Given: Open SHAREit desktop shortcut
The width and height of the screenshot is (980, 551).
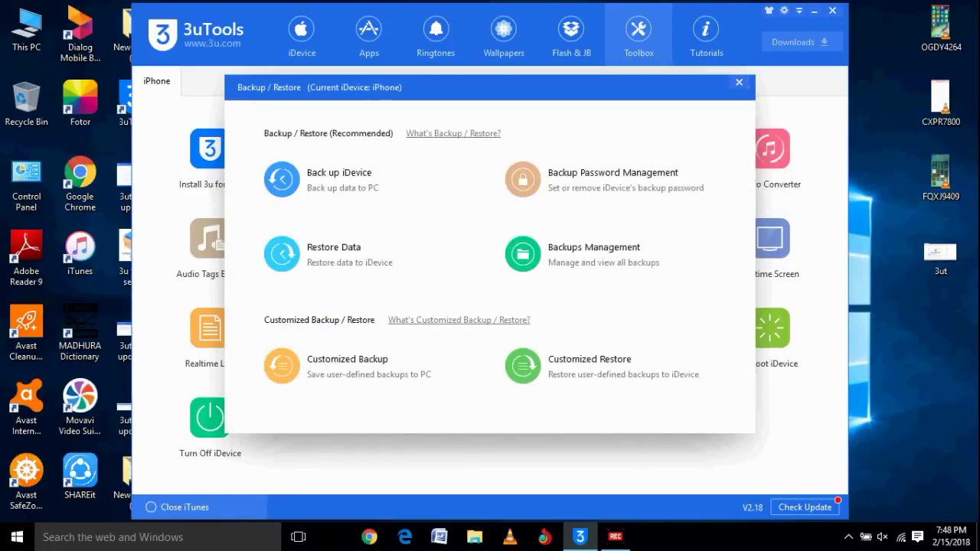Looking at the screenshot, I should click(x=80, y=476).
